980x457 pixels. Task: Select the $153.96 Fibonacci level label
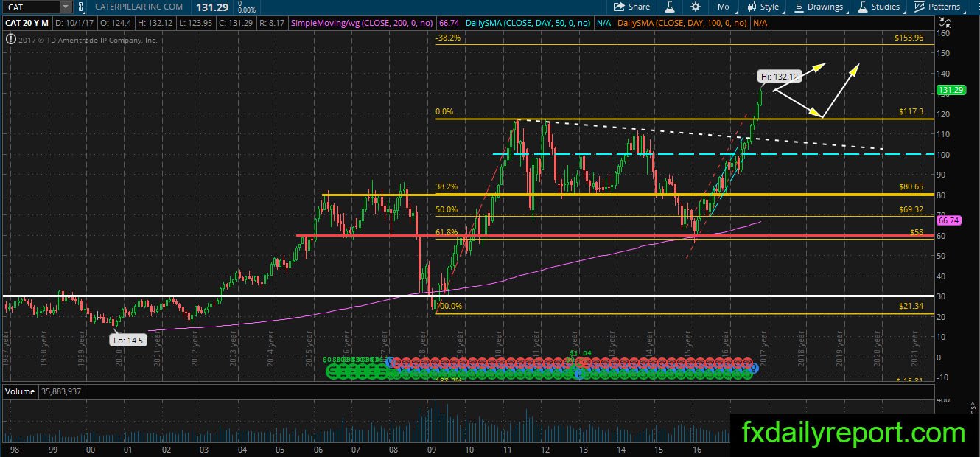(909, 38)
